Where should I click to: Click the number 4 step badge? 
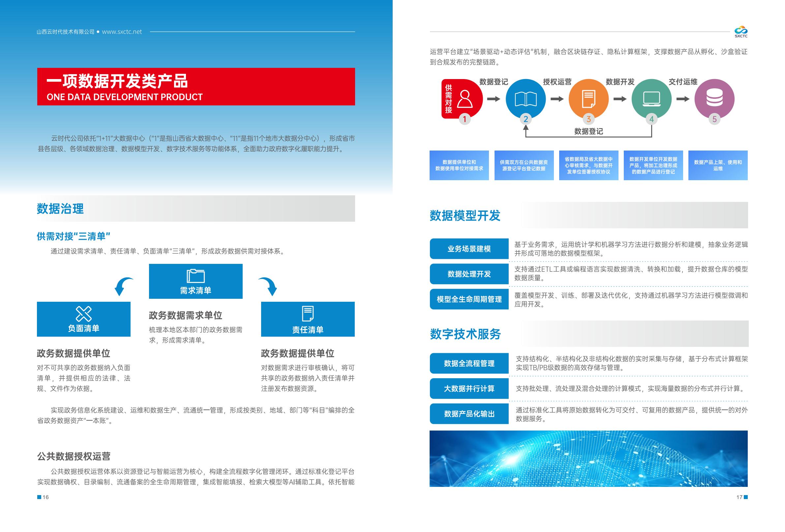click(651, 119)
